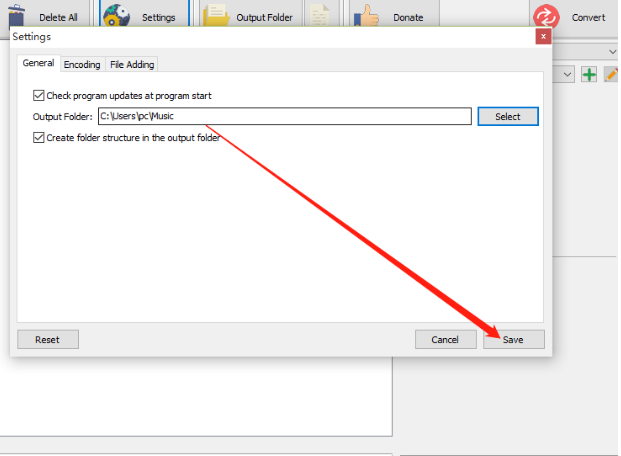The height and width of the screenshot is (456, 621).
Task: Click the Select button for output folder
Action: pyautogui.click(x=508, y=116)
